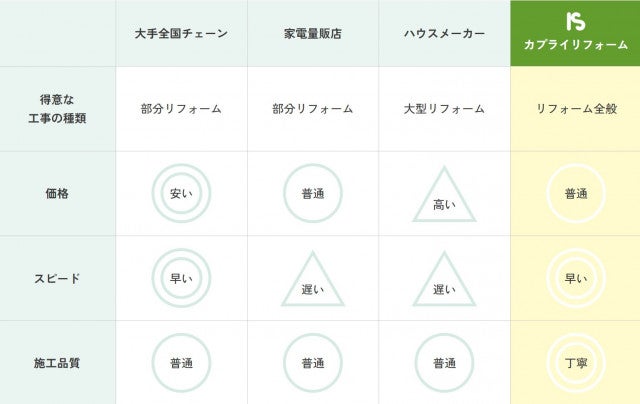This screenshot has height=404, width=640.
Task: Click the 安い double-circle price icon
Action: 181,193
